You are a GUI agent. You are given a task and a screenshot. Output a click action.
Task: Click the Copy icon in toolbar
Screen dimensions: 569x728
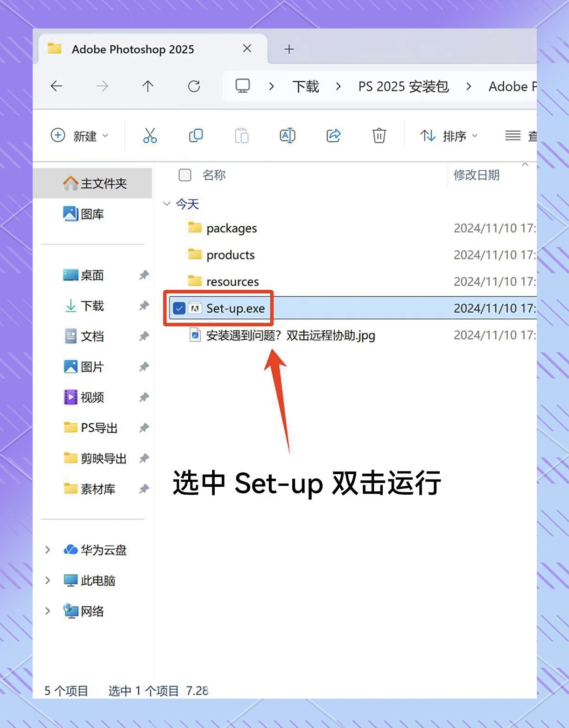[x=196, y=136]
